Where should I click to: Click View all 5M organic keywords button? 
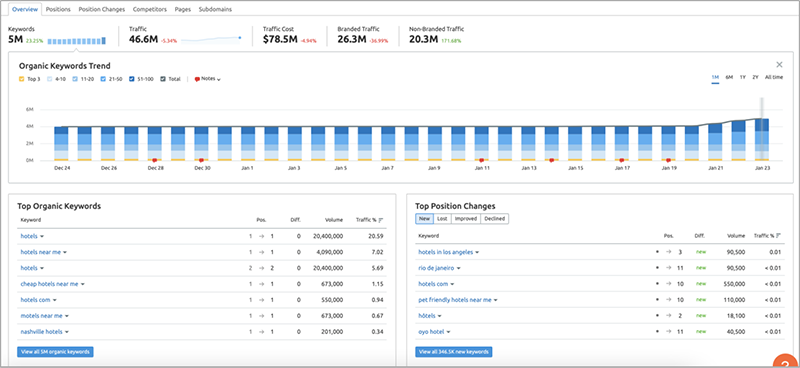(55, 352)
